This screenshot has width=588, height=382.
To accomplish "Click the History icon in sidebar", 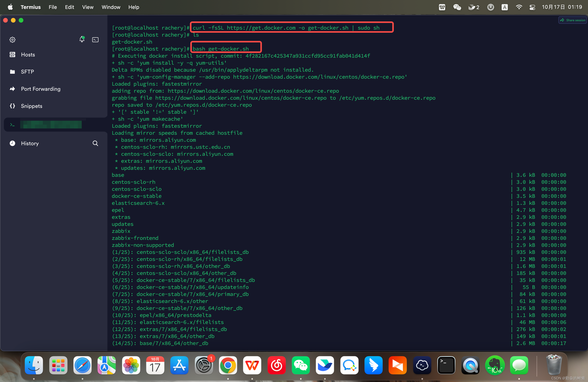I will coord(12,143).
